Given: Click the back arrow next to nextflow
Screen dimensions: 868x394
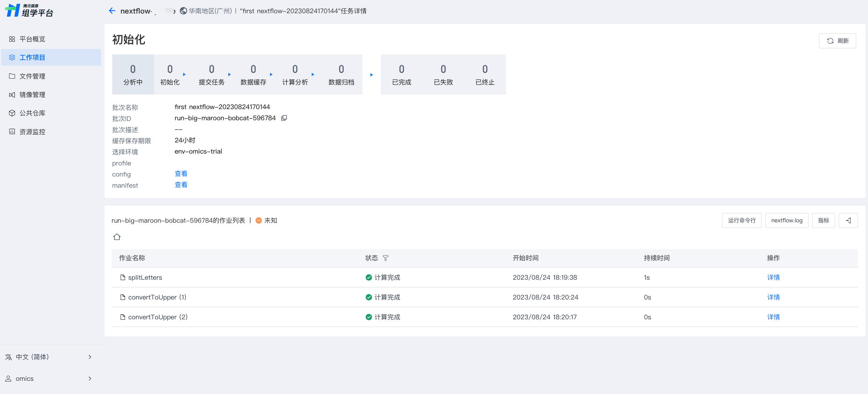Looking at the screenshot, I should (112, 11).
